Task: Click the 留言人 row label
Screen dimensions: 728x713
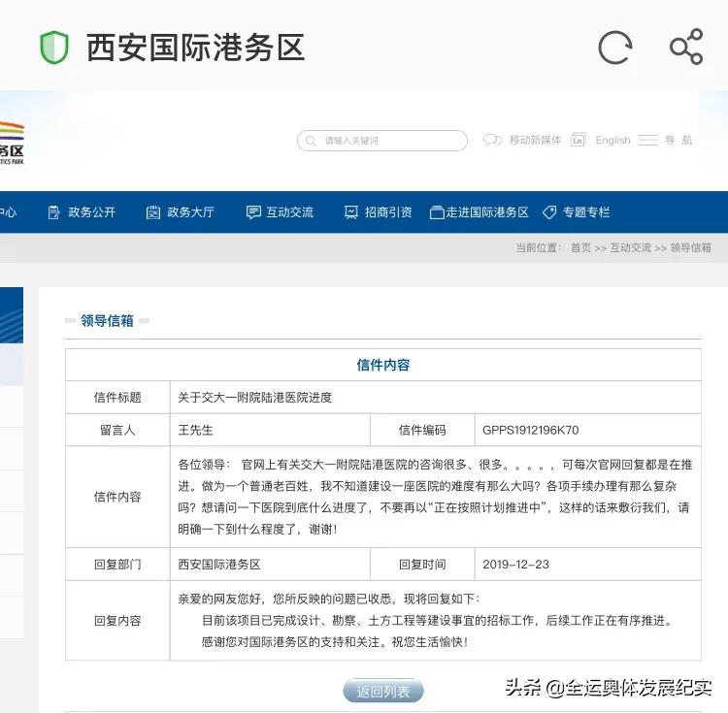Action: tap(117, 430)
